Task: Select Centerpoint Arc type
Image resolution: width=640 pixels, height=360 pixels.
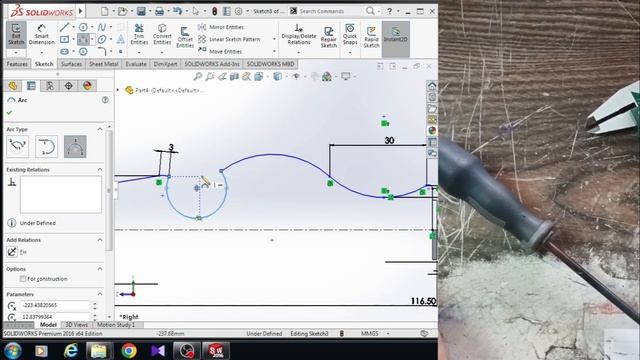Action: [x=18, y=146]
